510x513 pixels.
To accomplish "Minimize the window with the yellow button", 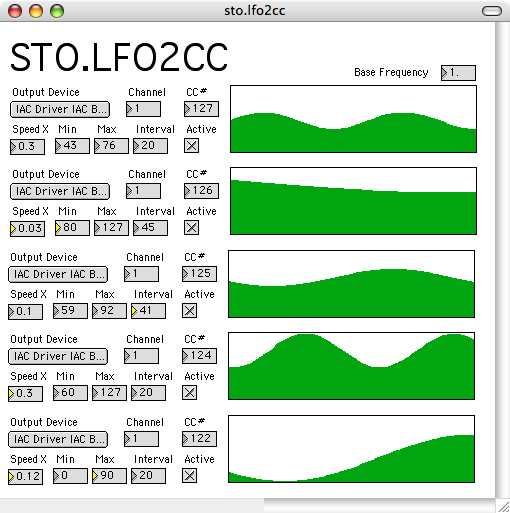I will coord(36,11).
